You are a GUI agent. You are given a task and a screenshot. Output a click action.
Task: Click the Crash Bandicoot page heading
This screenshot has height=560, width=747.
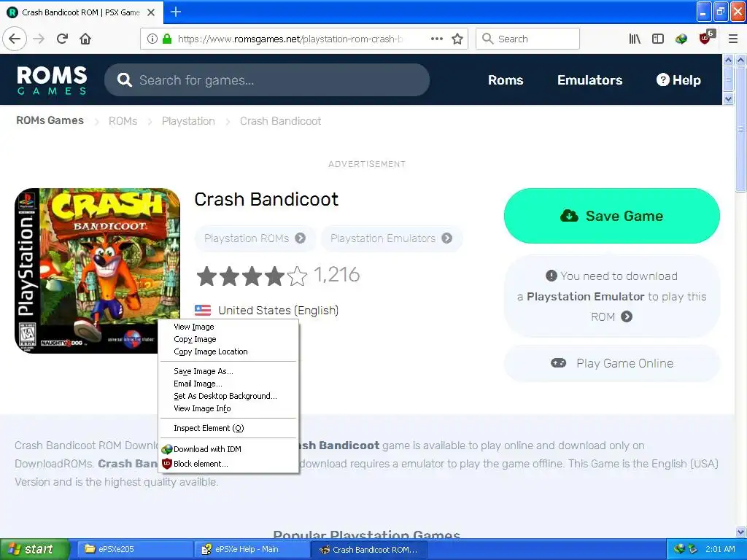266,199
